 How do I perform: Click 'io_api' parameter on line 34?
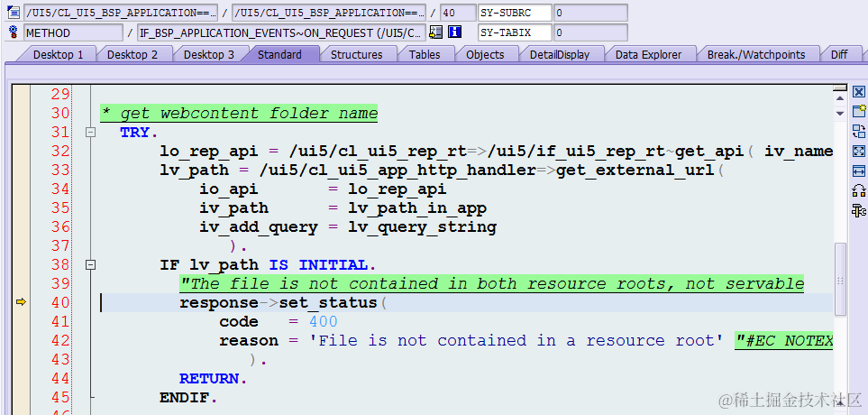tap(229, 189)
